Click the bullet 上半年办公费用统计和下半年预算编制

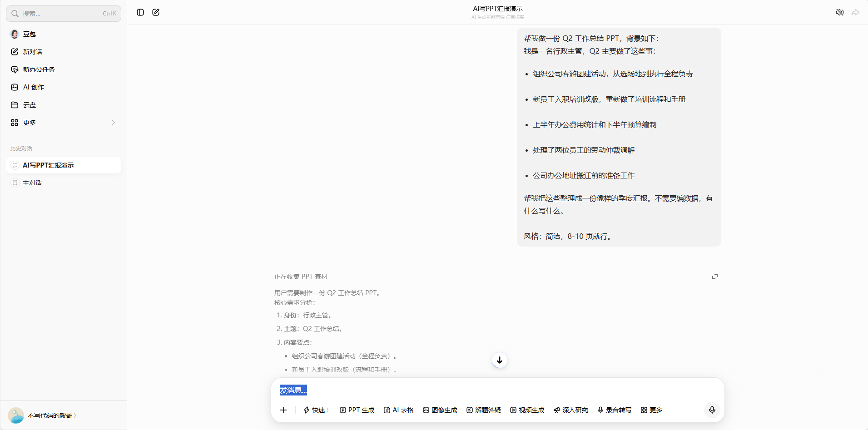pos(595,125)
